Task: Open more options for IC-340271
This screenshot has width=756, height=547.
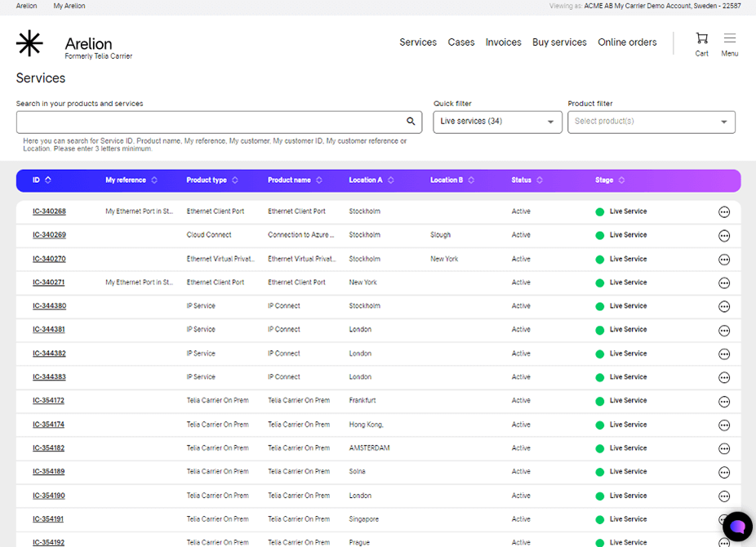Action: (x=723, y=283)
